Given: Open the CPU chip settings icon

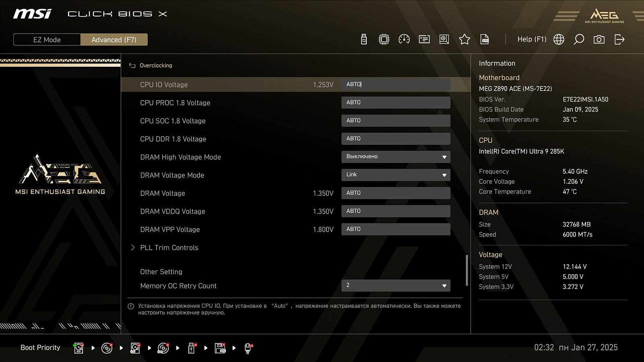Looking at the screenshot, I should (384, 39).
